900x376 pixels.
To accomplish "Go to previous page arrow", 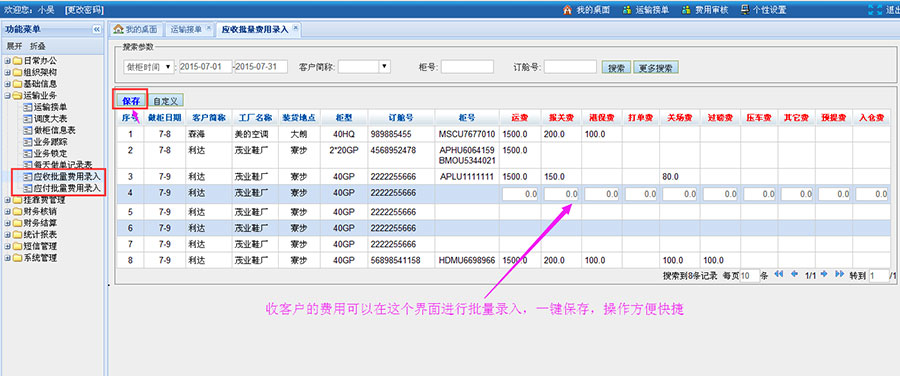I will click(794, 274).
